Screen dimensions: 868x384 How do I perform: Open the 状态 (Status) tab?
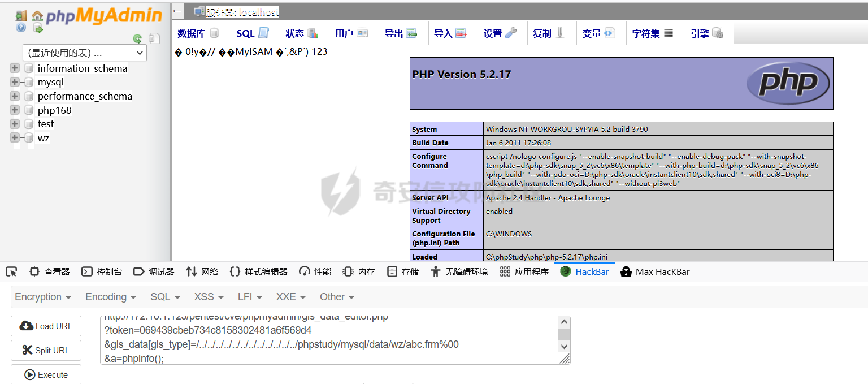pyautogui.click(x=302, y=33)
